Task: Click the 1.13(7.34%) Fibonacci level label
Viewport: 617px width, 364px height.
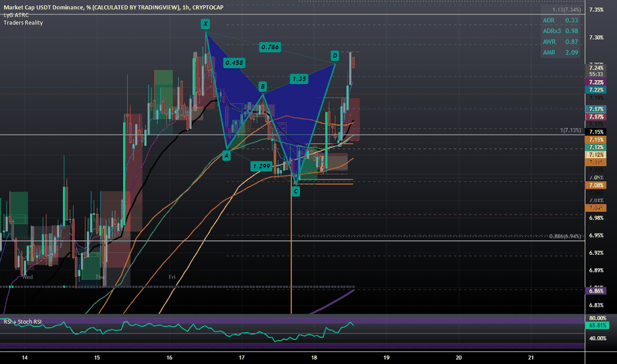Action: click(x=566, y=10)
